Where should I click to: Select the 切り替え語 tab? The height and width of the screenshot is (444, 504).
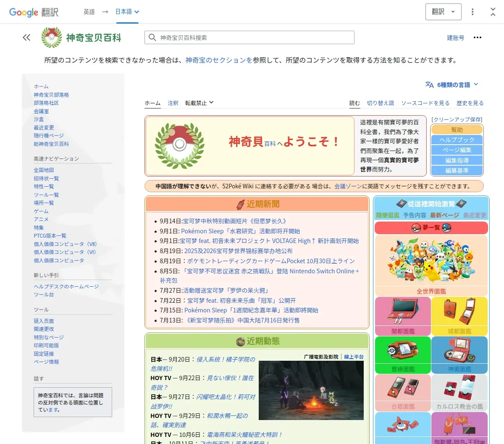tap(381, 103)
